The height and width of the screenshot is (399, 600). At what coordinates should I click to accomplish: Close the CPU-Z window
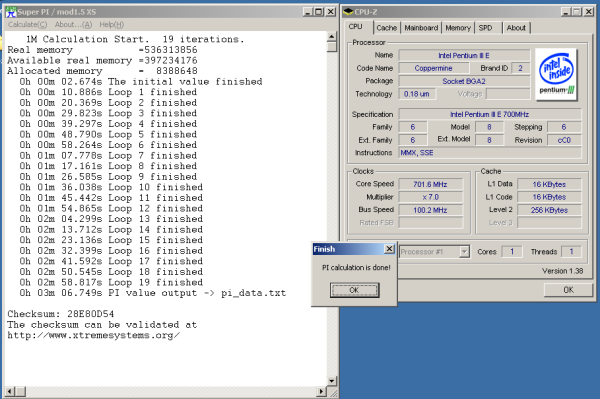click(x=589, y=12)
